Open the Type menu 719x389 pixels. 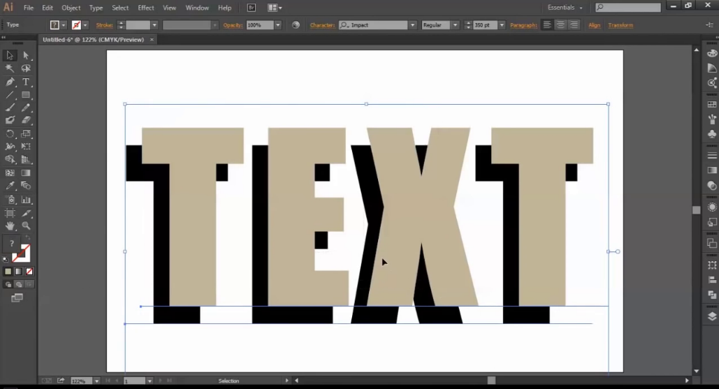pyautogui.click(x=96, y=8)
